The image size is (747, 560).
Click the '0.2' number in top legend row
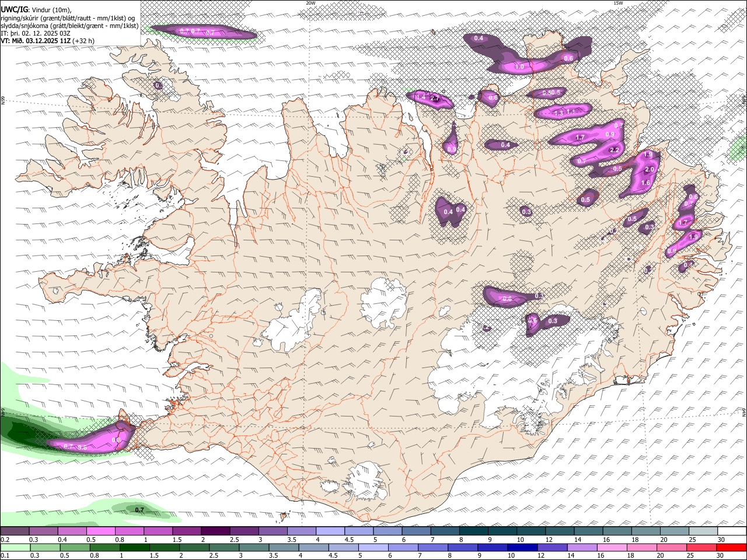point(5,540)
